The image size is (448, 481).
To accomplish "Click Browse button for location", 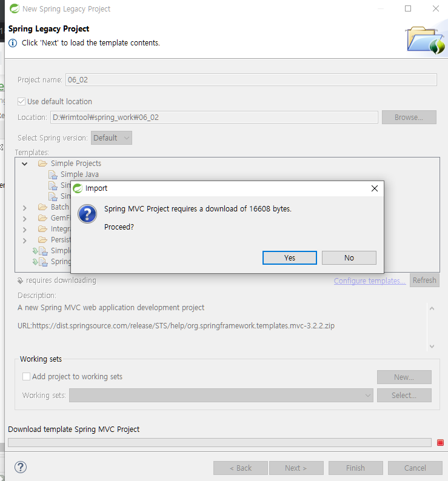I will click(409, 117).
